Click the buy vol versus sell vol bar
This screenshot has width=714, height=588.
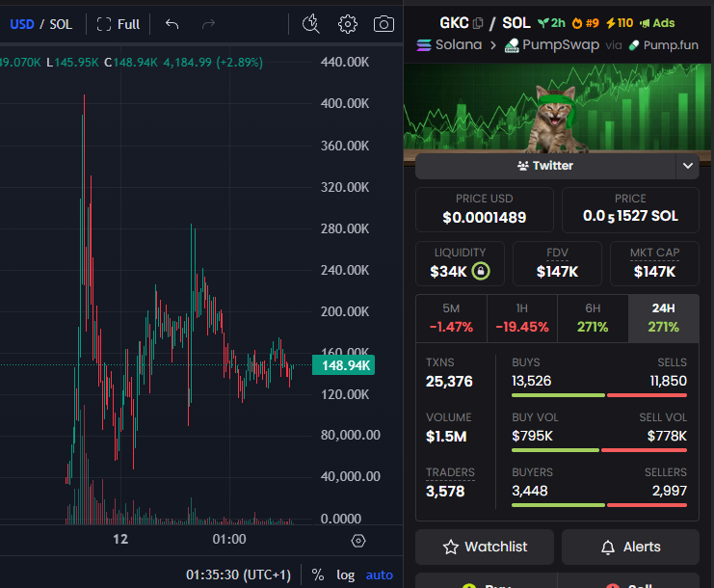click(599, 450)
